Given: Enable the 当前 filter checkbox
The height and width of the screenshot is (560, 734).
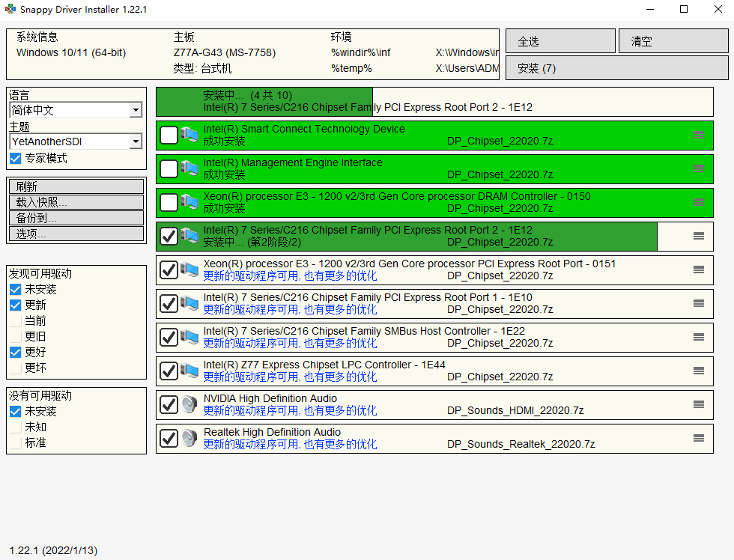Looking at the screenshot, I should pos(16,321).
